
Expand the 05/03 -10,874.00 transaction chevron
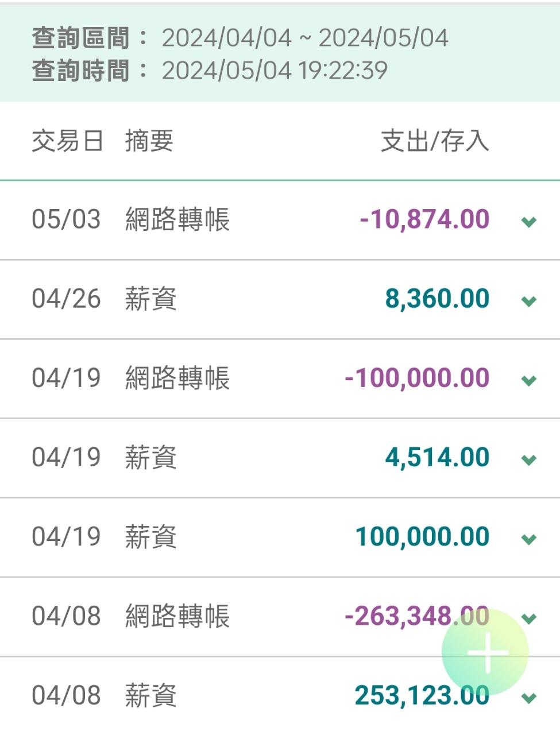coord(528,221)
